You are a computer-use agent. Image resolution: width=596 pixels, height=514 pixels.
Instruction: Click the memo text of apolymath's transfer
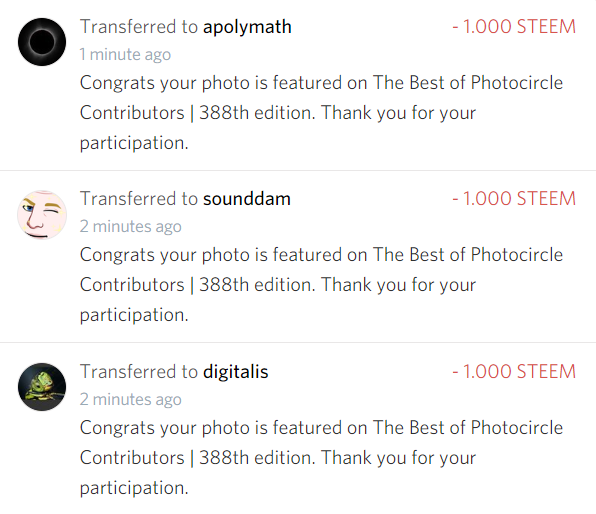coord(321,113)
